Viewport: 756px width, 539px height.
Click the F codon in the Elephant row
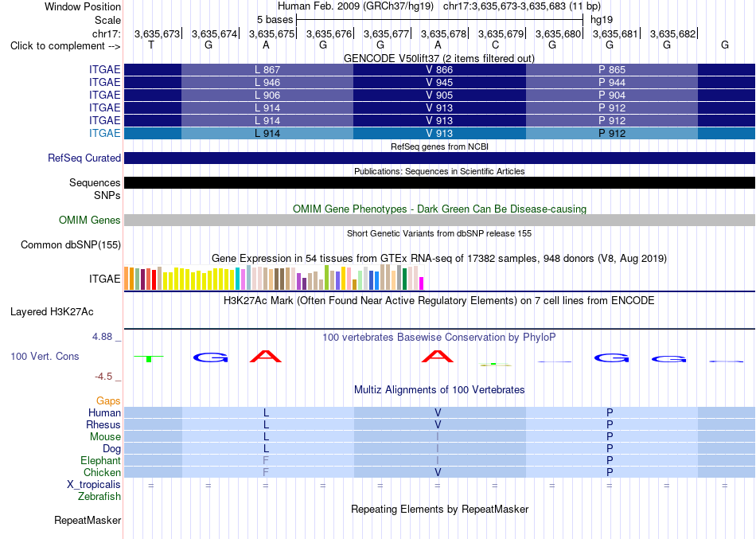coord(266,460)
